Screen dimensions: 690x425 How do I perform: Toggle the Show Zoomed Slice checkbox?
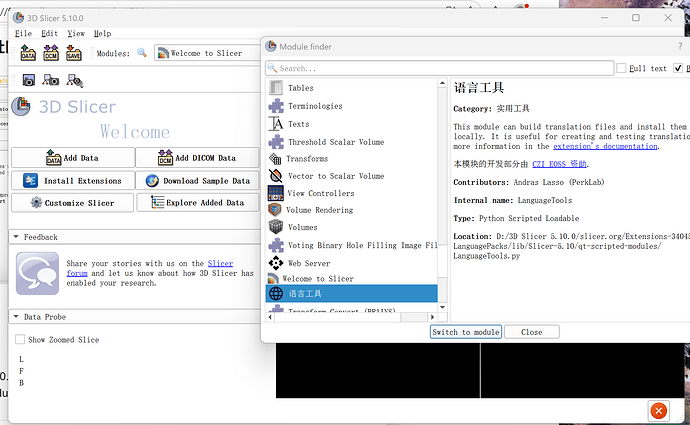tap(20, 340)
